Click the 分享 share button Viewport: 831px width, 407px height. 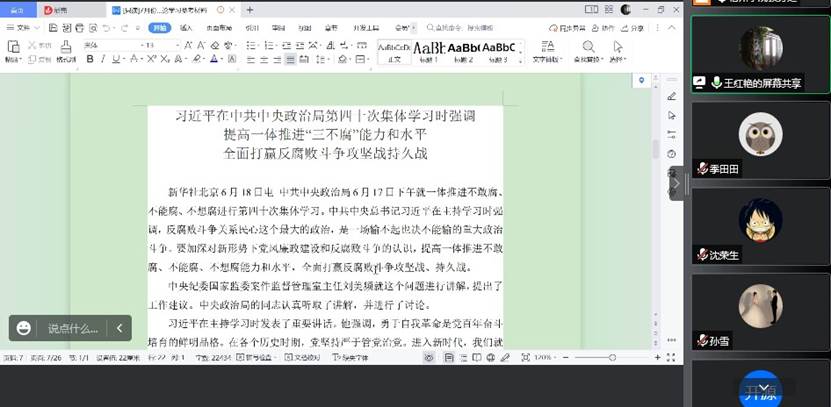tap(634, 28)
